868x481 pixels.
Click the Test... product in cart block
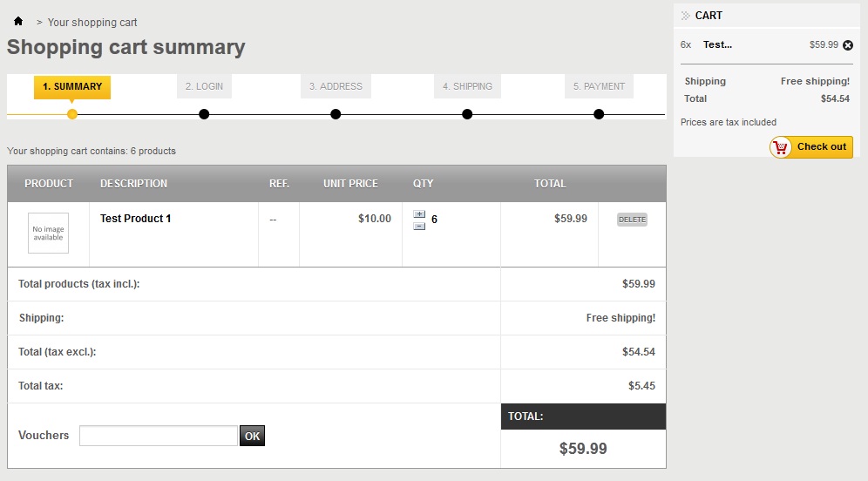pos(717,44)
